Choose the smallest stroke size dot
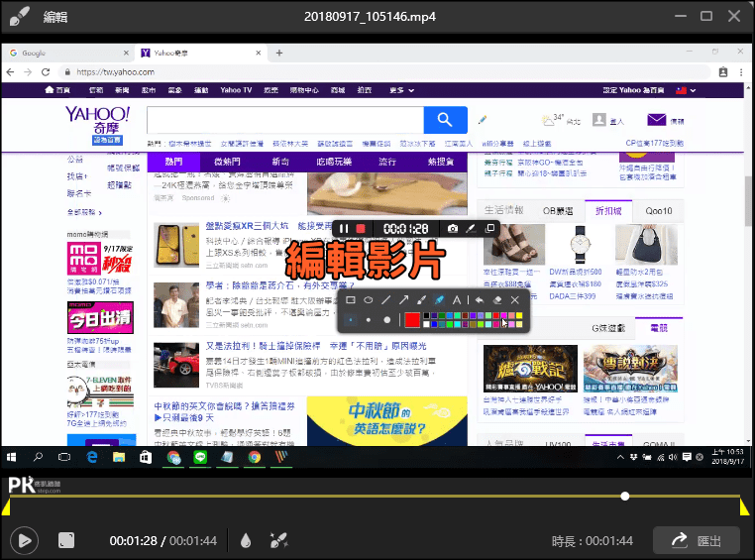Image resolution: width=755 pixels, height=560 pixels. pyautogui.click(x=351, y=320)
